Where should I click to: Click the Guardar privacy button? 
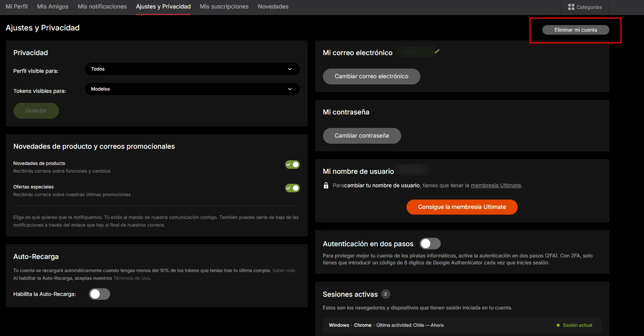pyautogui.click(x=36, y=111)
